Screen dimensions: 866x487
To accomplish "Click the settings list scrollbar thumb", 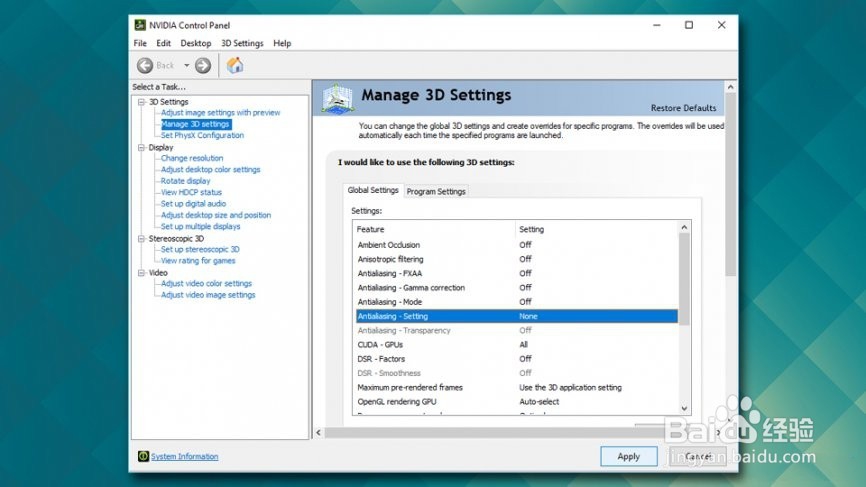I will click(684, 279).
